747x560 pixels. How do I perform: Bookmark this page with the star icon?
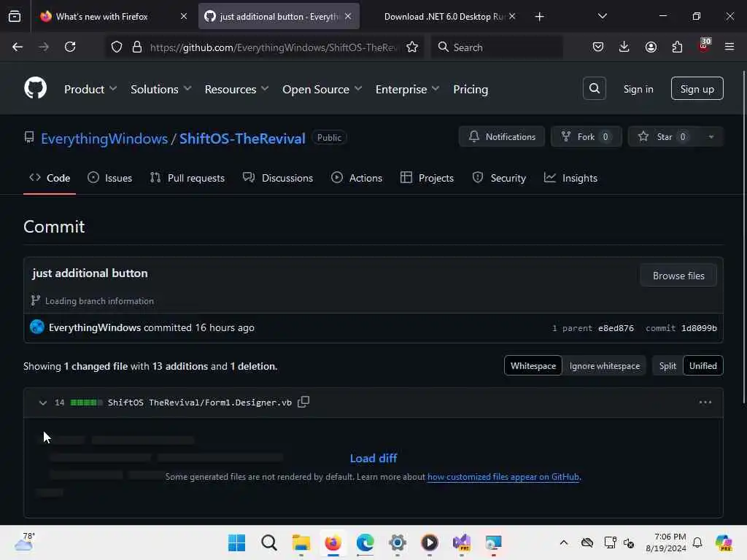coord(412,47)
